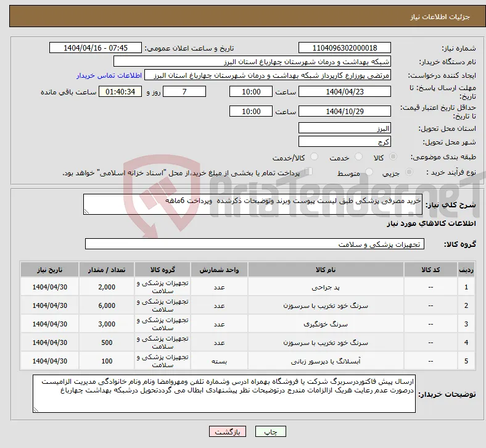This screenshot has width=486, height=448.
Task: Click item name سرنگ خونگیری in row 3
Action: 326,325
